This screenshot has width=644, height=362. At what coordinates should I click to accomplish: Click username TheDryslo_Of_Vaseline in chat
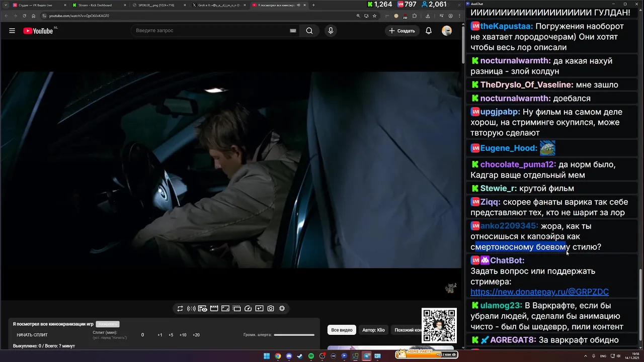527,85
